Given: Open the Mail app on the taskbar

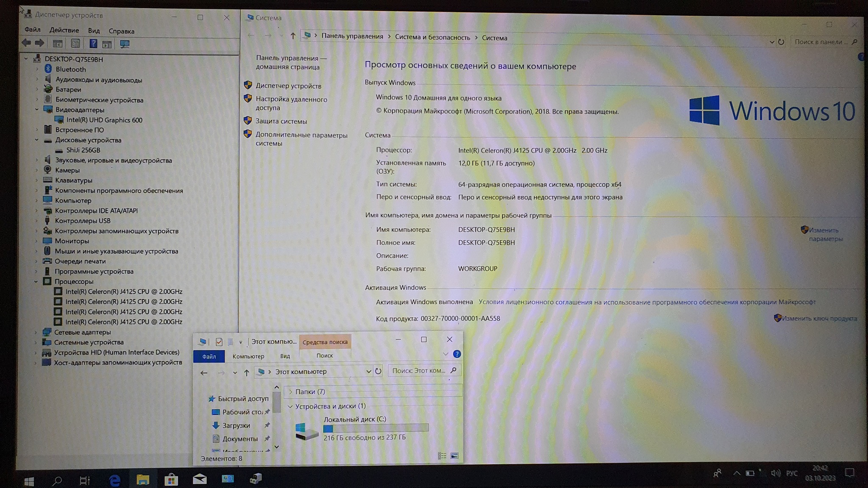Looking at the screenshot, I should [x=200, y=479].
